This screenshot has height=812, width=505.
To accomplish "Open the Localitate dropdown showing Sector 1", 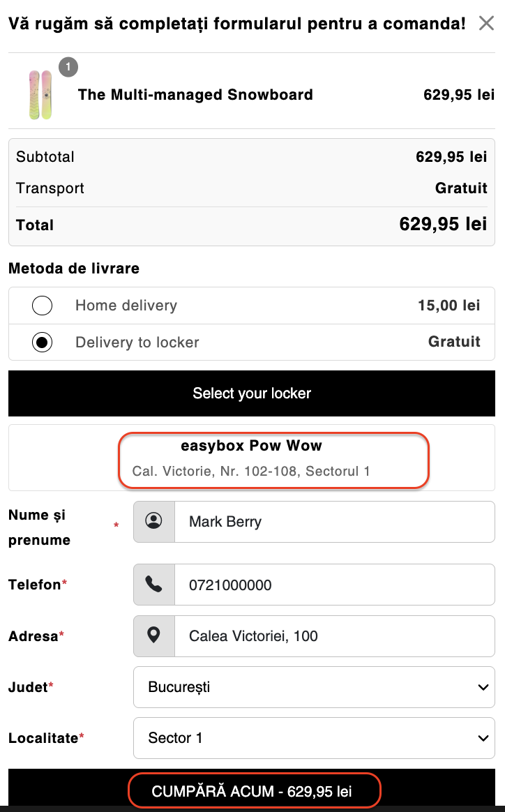I will point(314,737).
